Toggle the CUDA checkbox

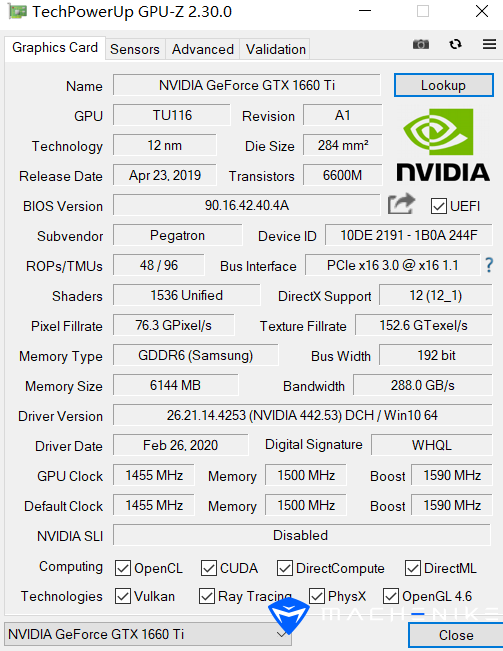pos(209,568)
